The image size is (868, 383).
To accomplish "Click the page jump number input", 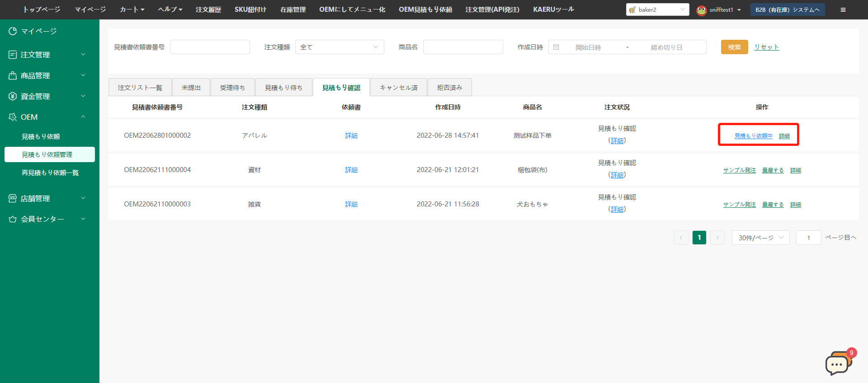I will point(808,238).
